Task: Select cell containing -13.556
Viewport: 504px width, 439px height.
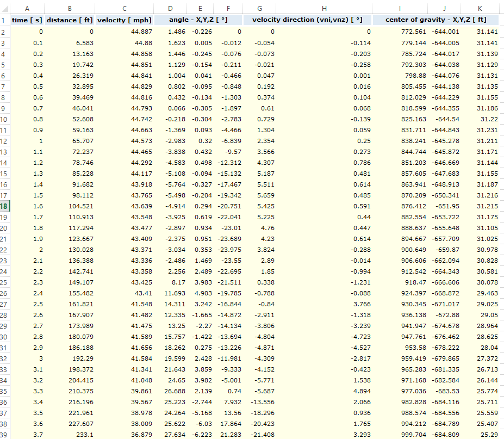Action: (x=259, y=403)
